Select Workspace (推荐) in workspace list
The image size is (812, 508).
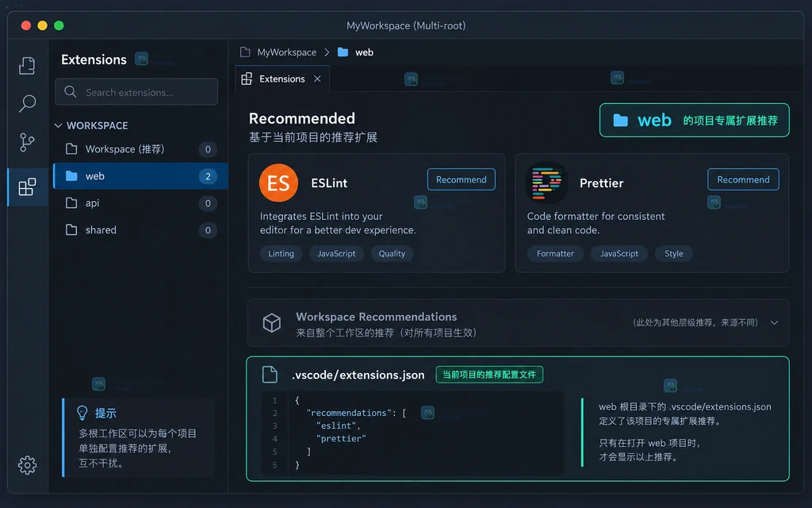(x=140, y=149)
